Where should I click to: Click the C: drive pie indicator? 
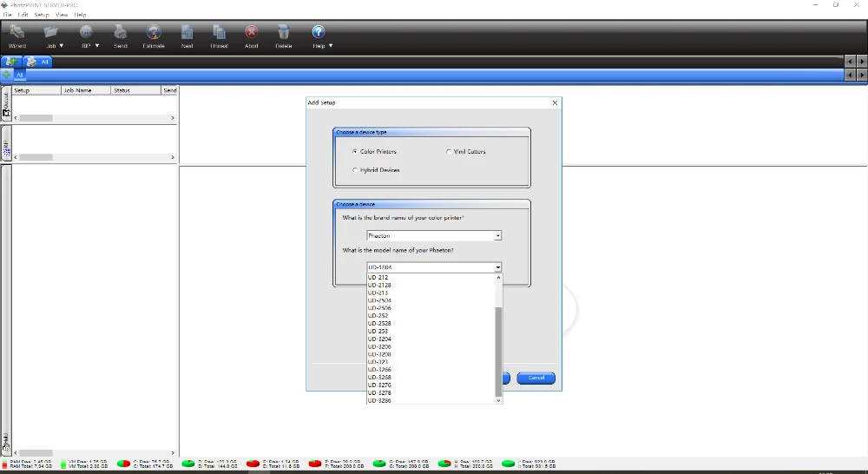tap(123, 464)
